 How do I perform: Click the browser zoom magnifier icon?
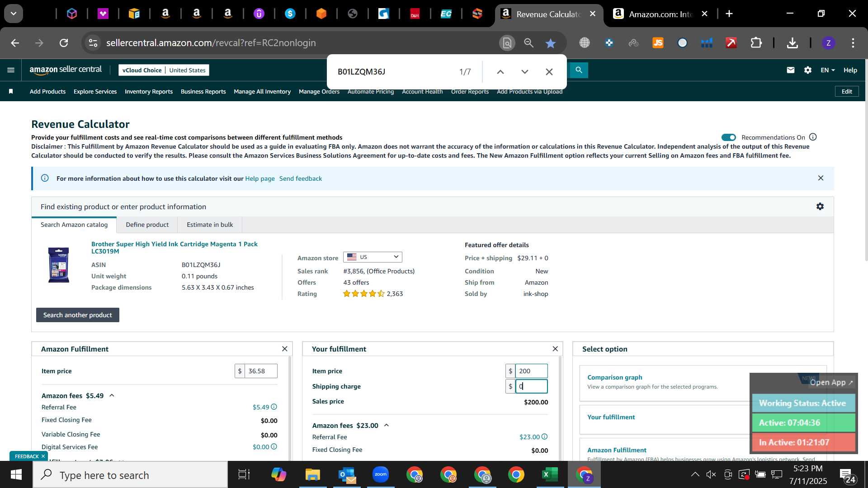click(x=528, y=43)
